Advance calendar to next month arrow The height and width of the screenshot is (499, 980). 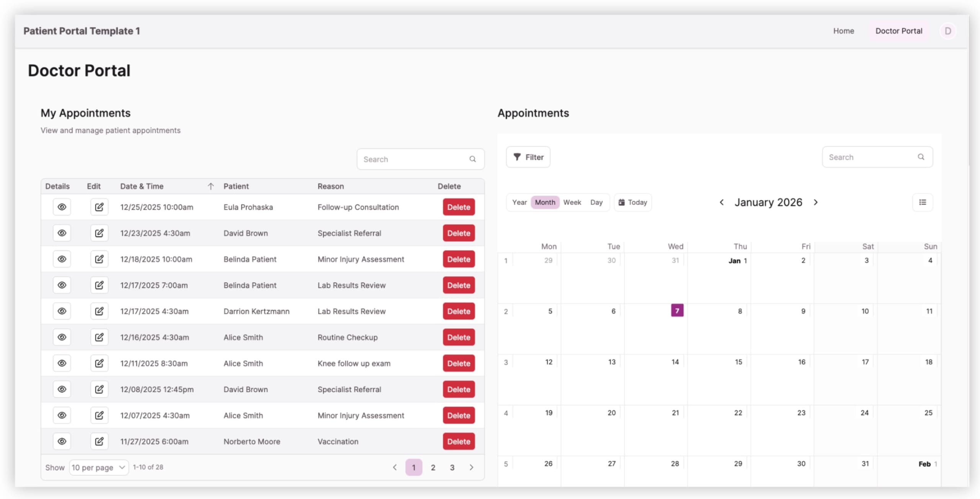(815, 202)
